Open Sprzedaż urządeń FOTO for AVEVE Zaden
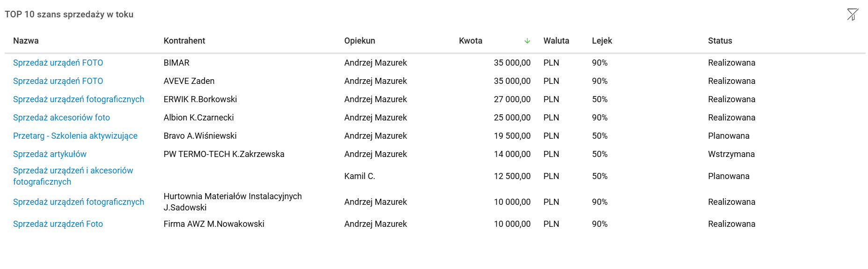The width and height of the screenshot is (868, 269). [x=58, y=81]
